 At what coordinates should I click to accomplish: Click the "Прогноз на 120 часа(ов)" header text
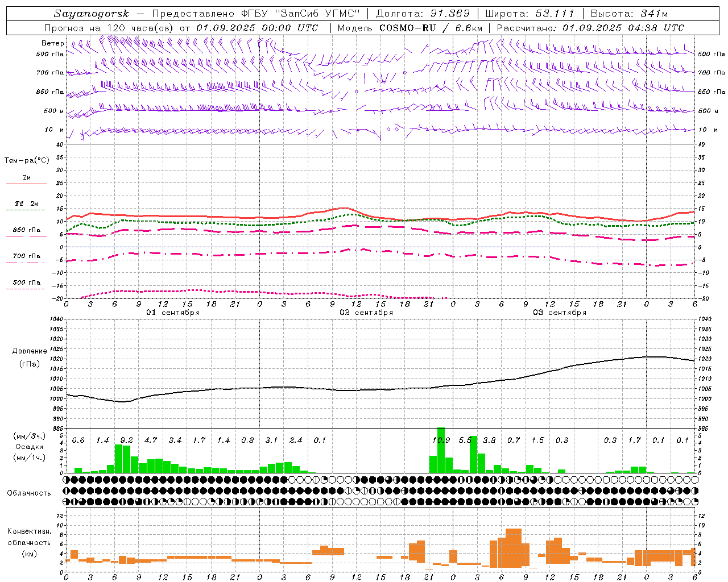point(110,28)
